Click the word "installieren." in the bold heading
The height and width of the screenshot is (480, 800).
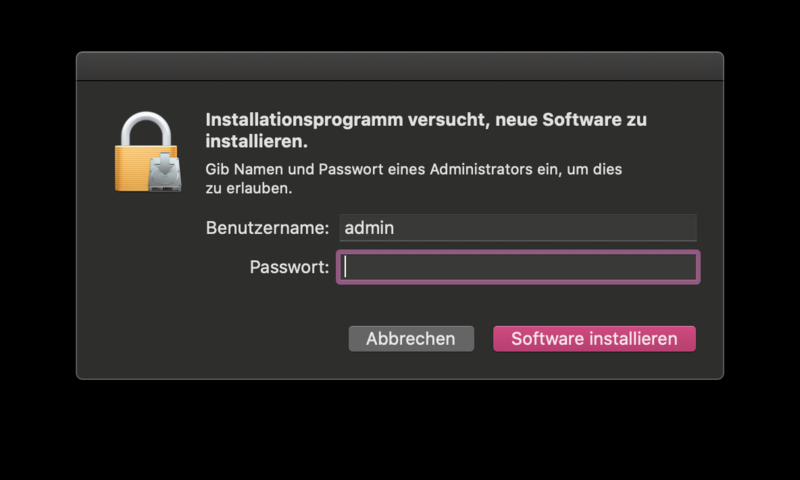click(x=255, y=142)
